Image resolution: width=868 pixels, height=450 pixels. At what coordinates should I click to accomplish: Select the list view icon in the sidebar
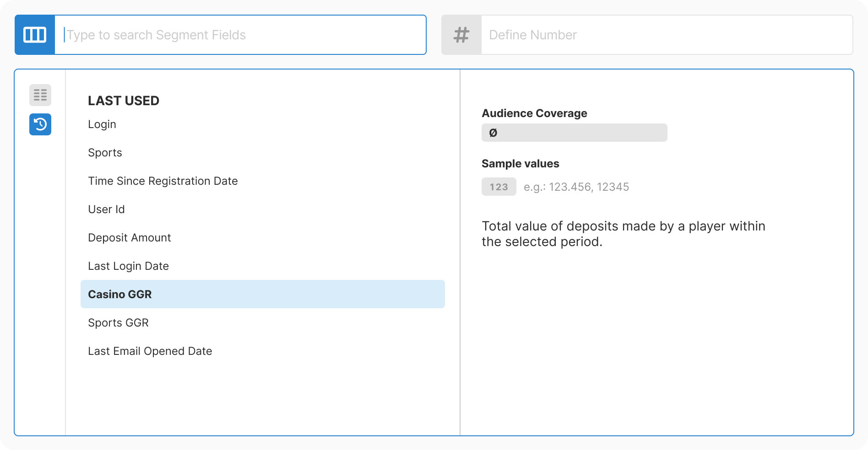tap(40, 95)
